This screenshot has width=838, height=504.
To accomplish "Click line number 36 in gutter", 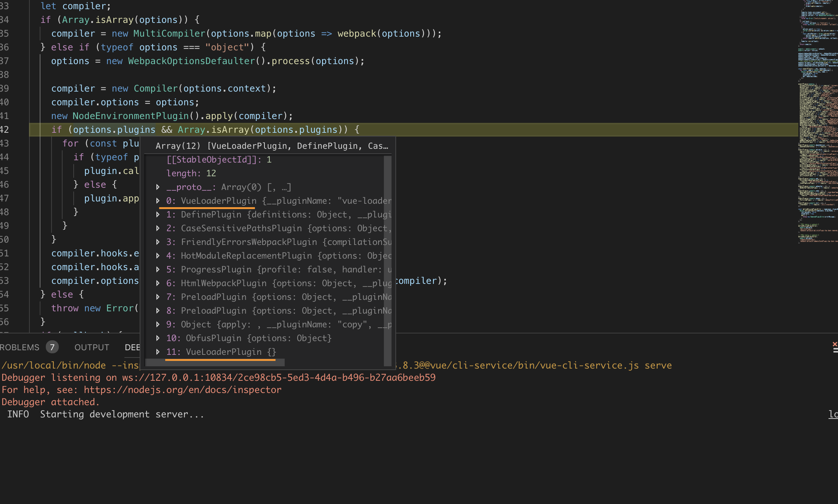I will tap(5, 47).
